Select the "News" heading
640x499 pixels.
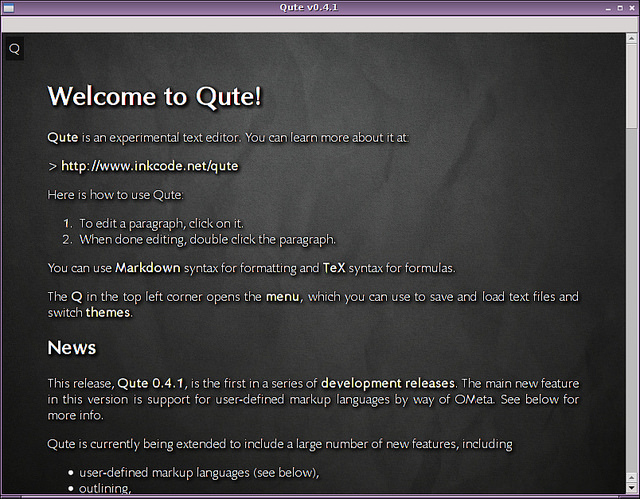point(72,348)
